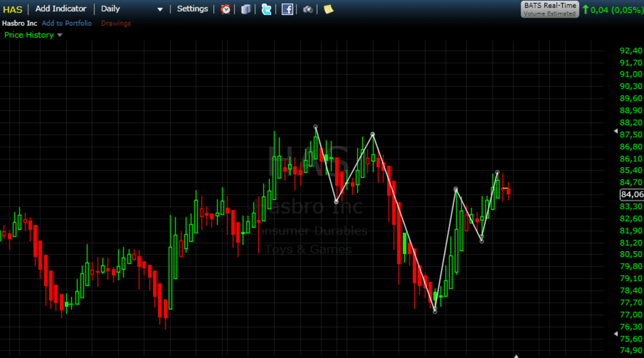The height and width of the screenshot is (358, 644).
Task: Click the Hasbro Inc company name
Action: (x=20, y=23)
